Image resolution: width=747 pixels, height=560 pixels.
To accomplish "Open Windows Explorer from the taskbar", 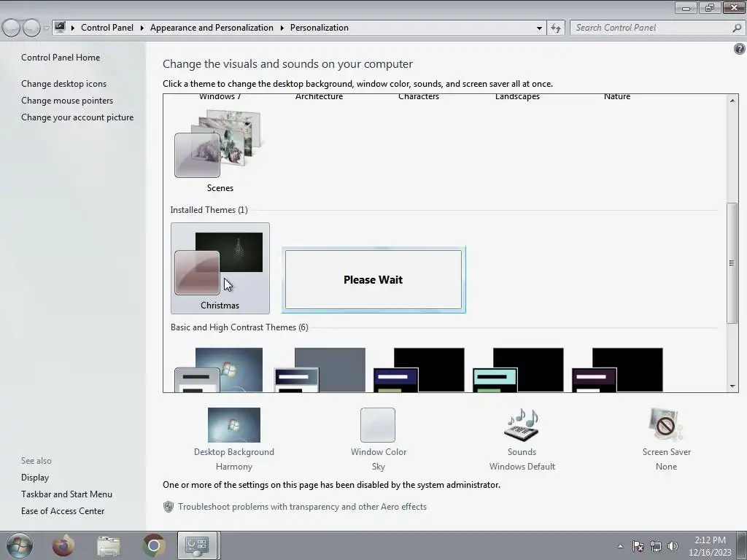I will click(x=109, y=545).
